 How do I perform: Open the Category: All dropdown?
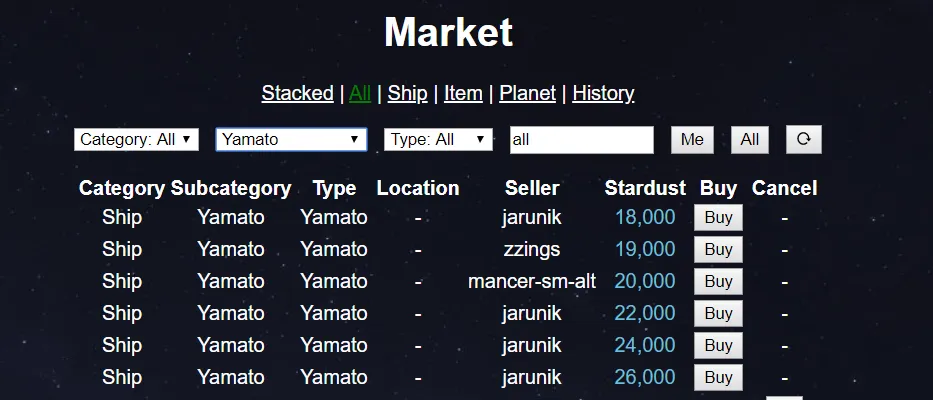[137, 140]
